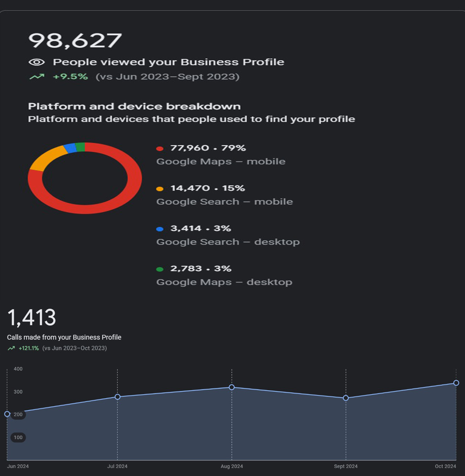Screen dimensions: 465x476
Task: Click the red legend dot for 77,960
Action: pyautogui.click(x=160, y=149)
